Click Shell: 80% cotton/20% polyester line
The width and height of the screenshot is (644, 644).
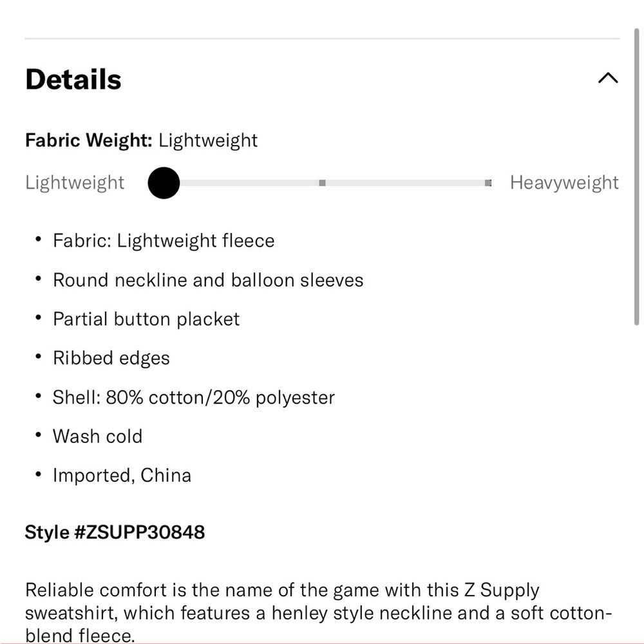[x=194, y=397]
